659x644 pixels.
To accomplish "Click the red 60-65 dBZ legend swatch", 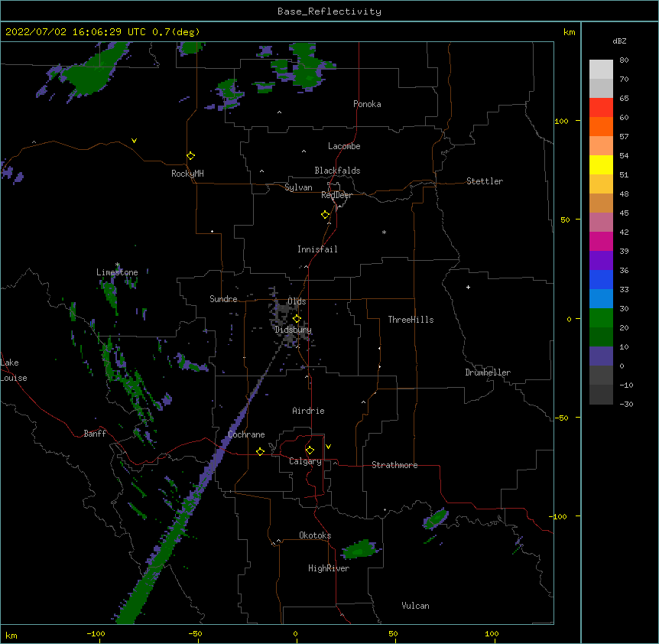I will point(601,108).
